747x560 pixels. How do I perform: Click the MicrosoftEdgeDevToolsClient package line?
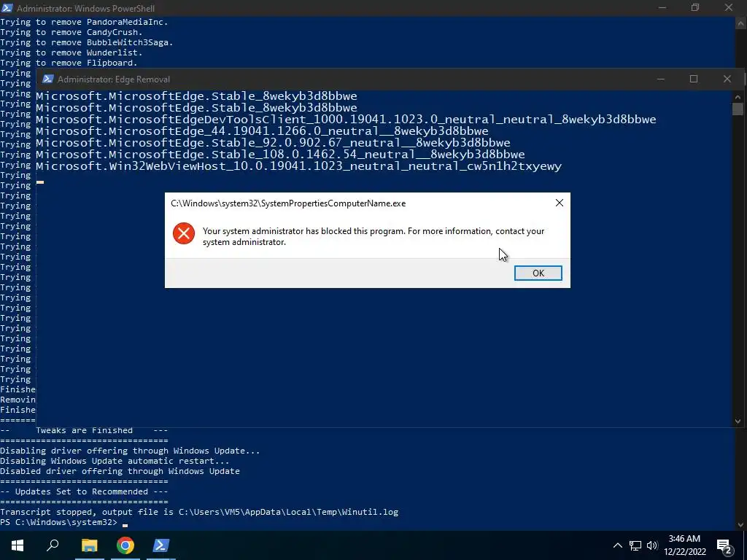(x=346, y=120)
